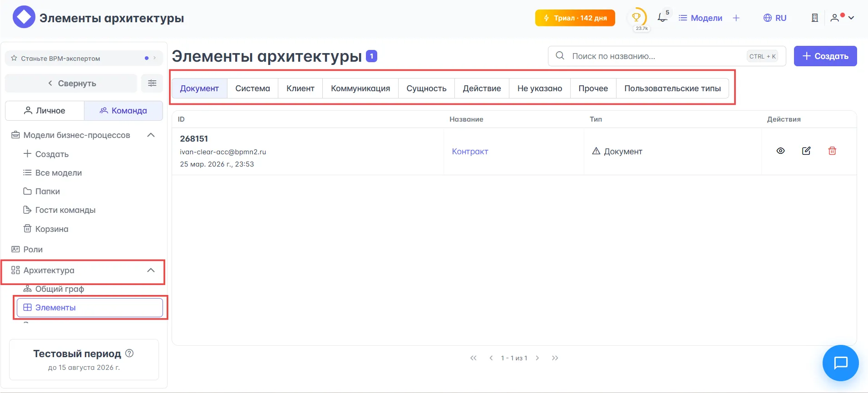Select the Пользовательские типы tab
The height and width of the screenshot is (393, 868).
672,88
